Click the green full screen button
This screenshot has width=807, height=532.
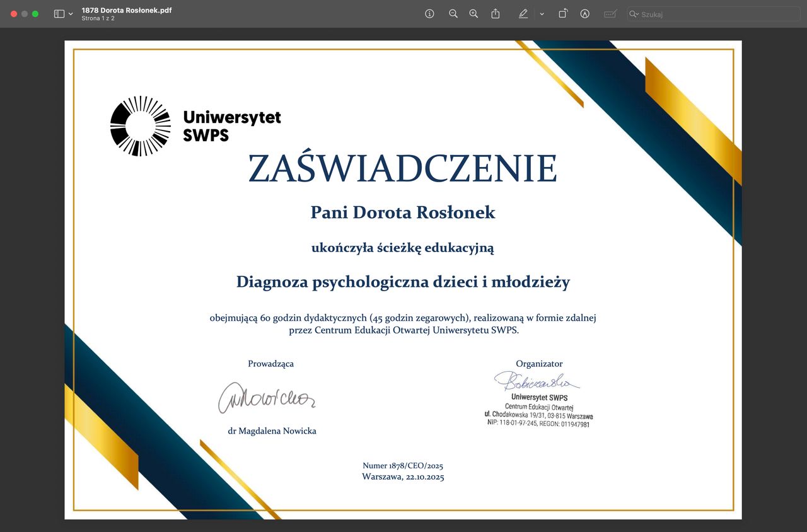click(35, 14)
